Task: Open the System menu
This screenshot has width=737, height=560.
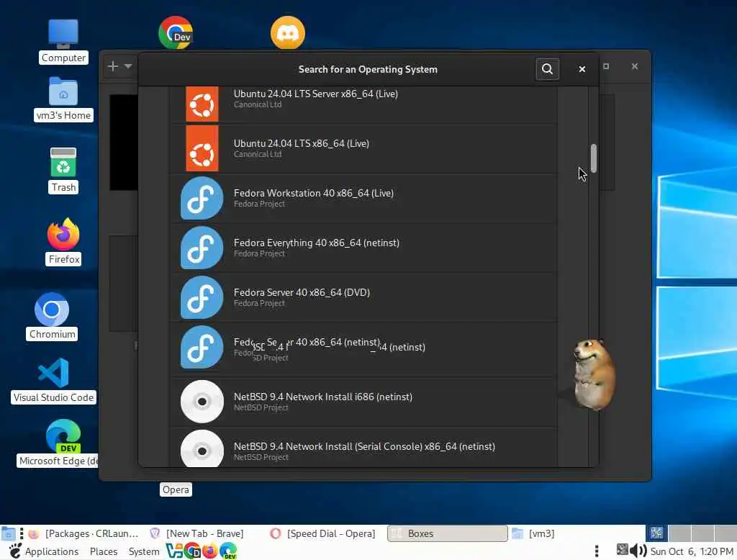Action: (x=144, y=551)
